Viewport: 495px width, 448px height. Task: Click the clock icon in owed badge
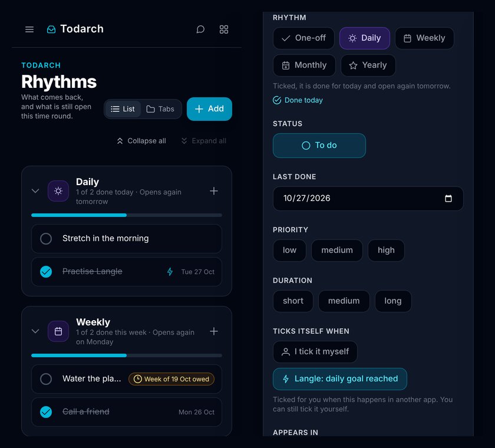point(138,379)
